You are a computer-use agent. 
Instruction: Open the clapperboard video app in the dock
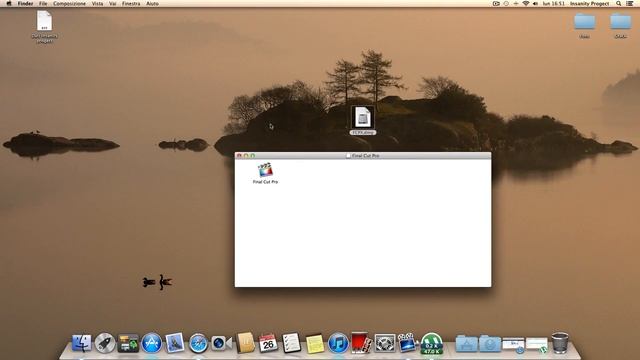407,342
